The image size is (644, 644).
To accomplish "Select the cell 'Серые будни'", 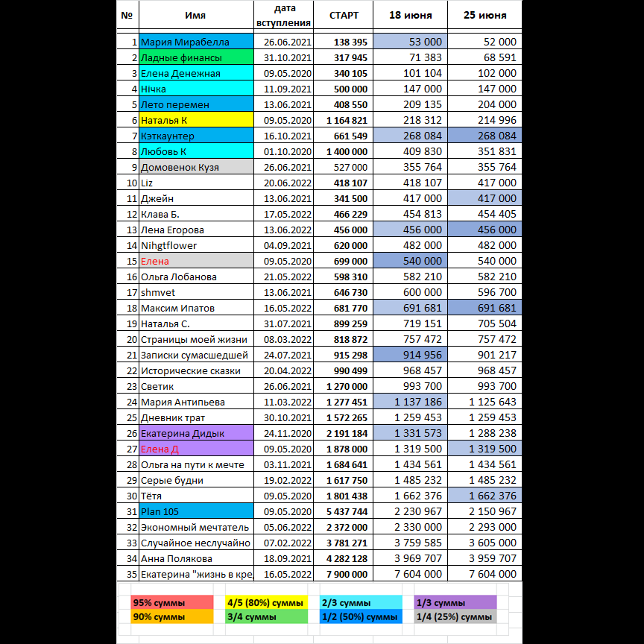I will [x=196, y=480].
